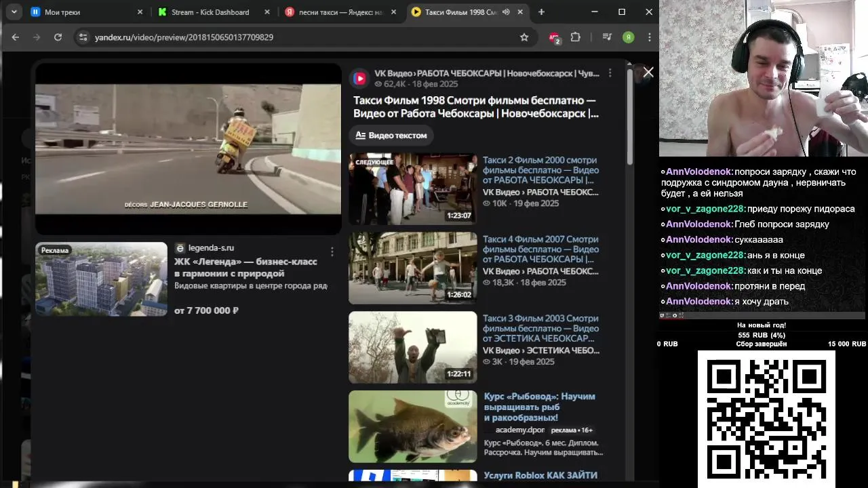Click VK Видео РАБОТА ЧЕБОКС source under Такси 2
Viewport: 868px width, 488px height.
(540, 192)
